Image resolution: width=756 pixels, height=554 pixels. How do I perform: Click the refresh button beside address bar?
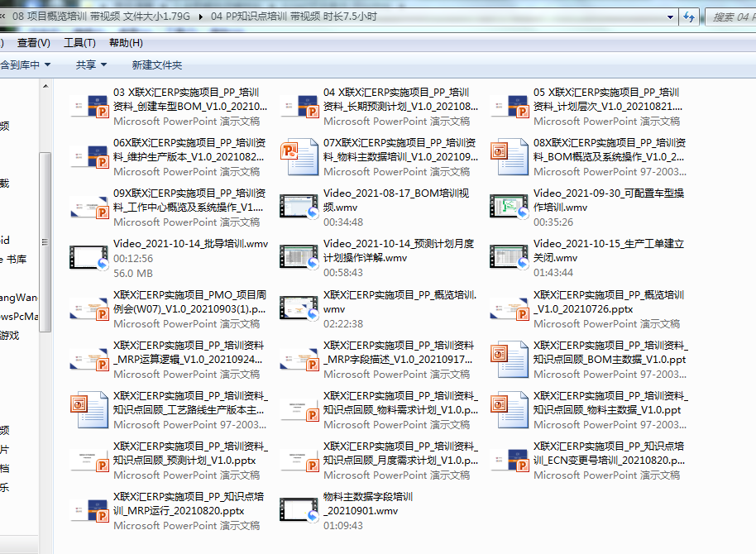(x=688, y=17)
